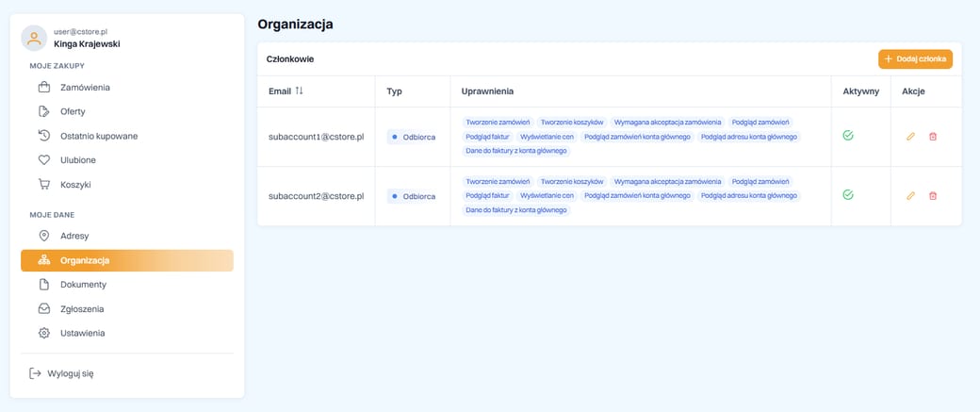Open Koszyki menu item
The image size is (980, 412).
127,185
